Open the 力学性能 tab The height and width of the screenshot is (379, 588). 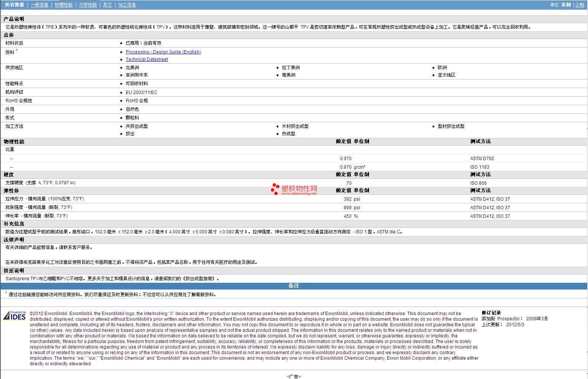pos(88,5)
